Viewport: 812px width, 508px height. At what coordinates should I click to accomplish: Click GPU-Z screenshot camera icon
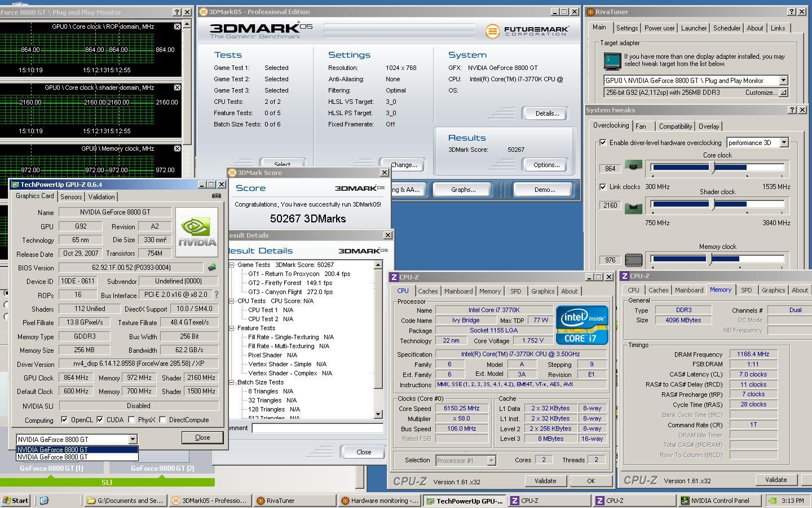point(217,196)
